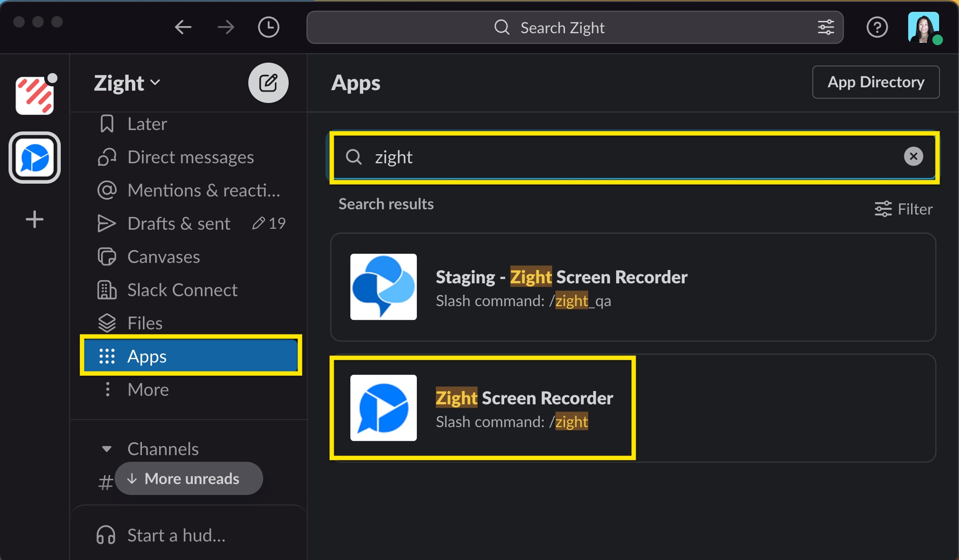Click the Later bookmark icon
This screenshot has width=959, height=560.
pos(107,124)
